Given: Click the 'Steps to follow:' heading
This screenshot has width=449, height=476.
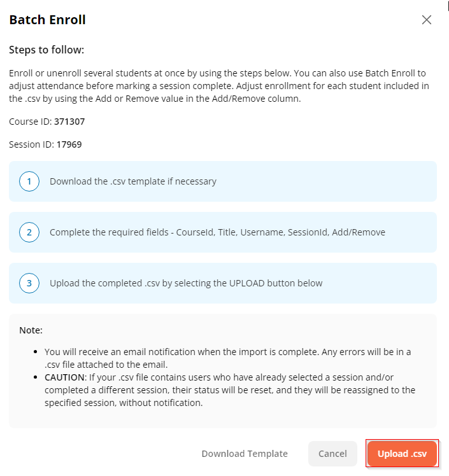Looking at the screenshot, I should (x=46, y=50).
